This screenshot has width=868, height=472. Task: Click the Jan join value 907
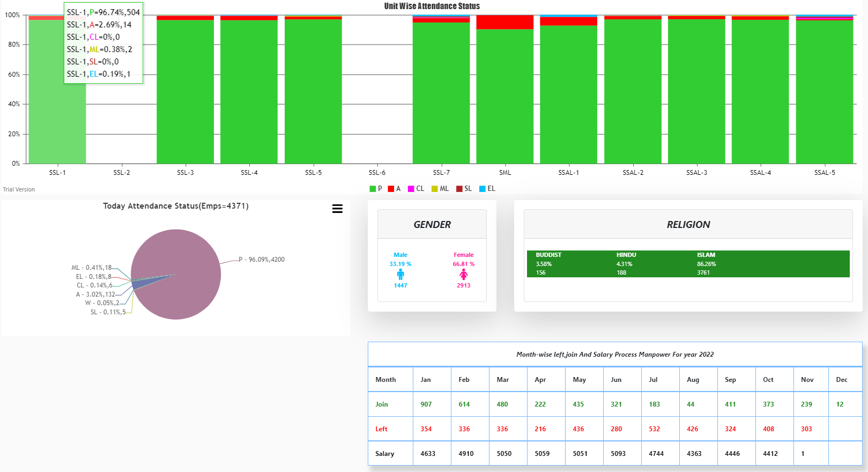[x=426, y=404]
